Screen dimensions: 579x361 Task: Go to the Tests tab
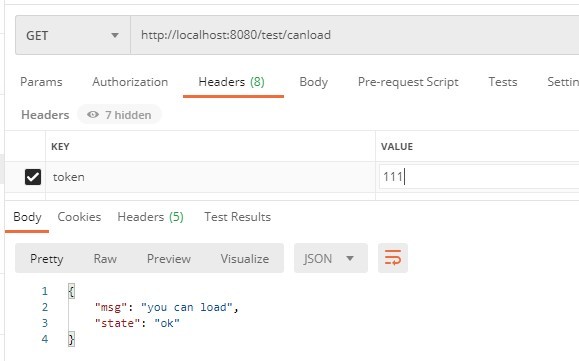[x=503, y=82]
